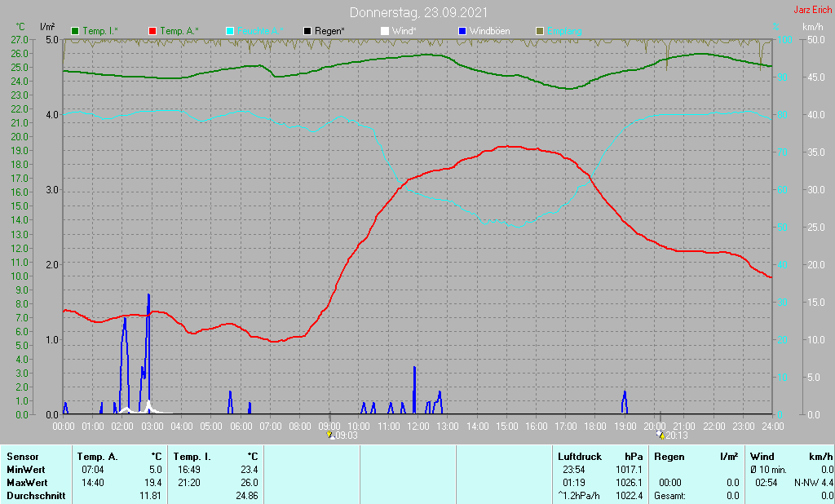Click the '15:00' time axis label
Viewport: 835px width, 504px height.
(x=507, y=427)
